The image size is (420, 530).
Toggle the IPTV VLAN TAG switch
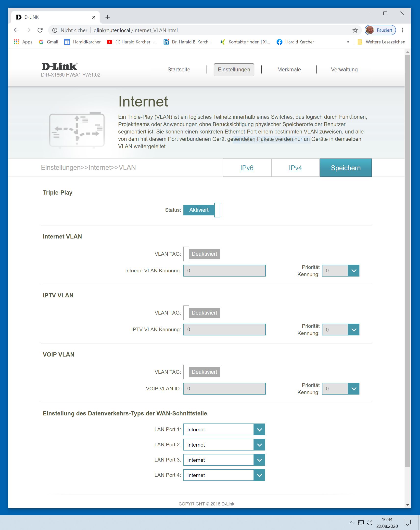[x=202, y=313]
